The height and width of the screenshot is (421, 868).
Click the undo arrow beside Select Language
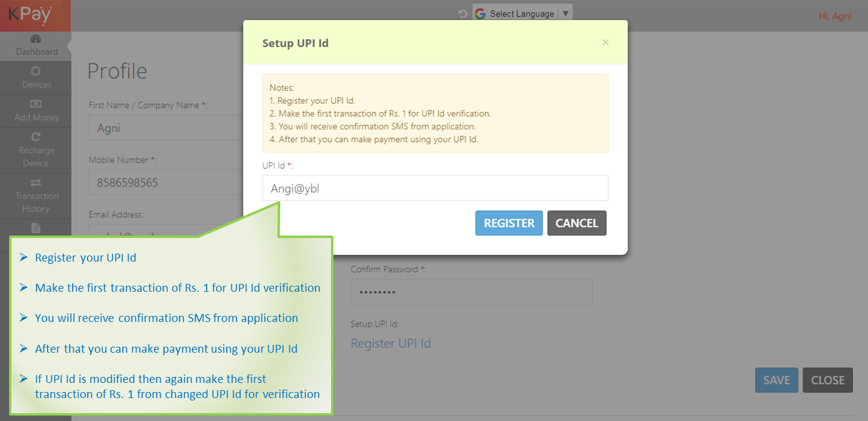click(463, 14)
